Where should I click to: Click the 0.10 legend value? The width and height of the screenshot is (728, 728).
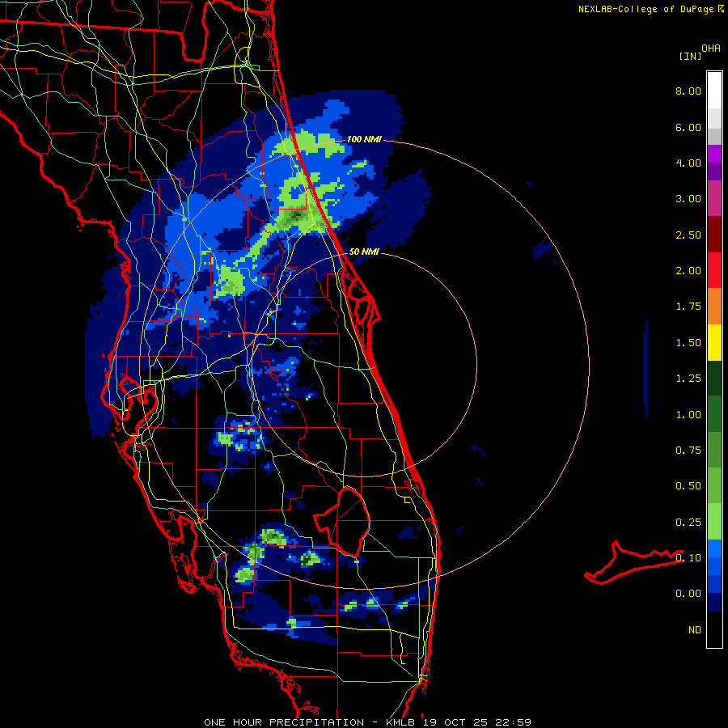coord(688,558)
